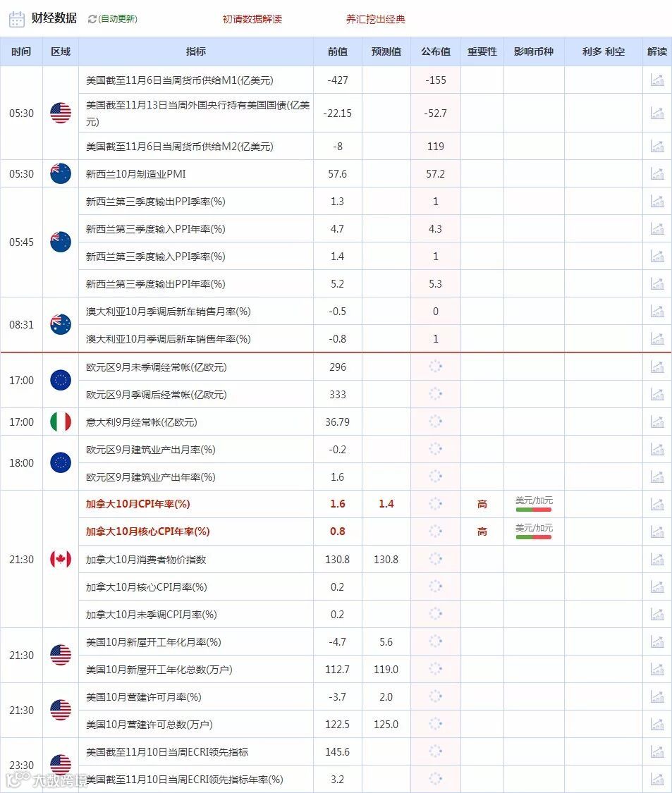Open chart icon for 美国货币供给M1 row
672x793 pixels.
[656, 80]
